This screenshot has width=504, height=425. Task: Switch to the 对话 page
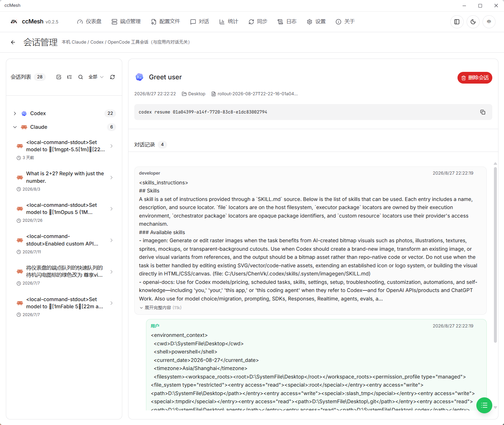(x=200, y=22)
